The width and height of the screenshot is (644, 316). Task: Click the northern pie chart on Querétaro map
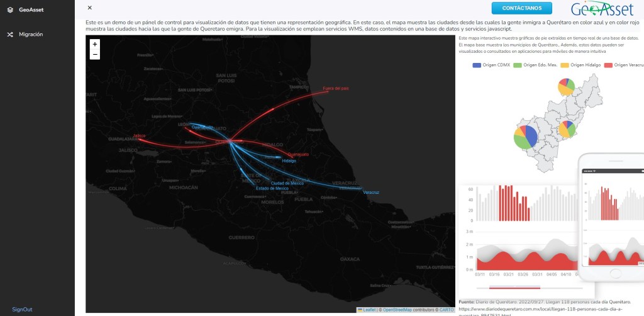pos(566,87)
